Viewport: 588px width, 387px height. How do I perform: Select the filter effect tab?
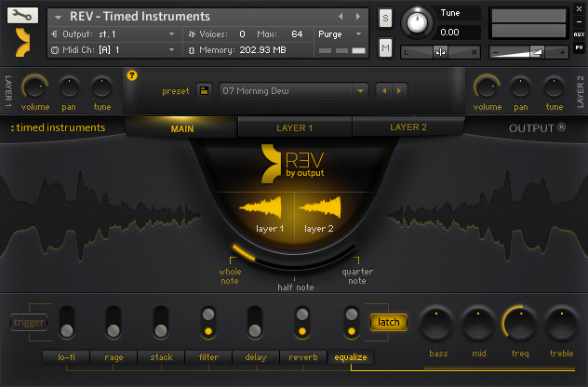(208, 357)
